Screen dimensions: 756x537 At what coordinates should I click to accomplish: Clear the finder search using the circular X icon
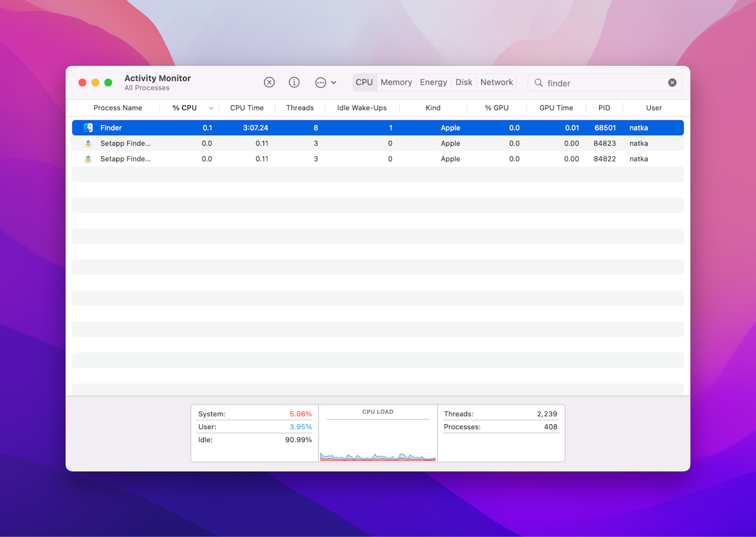pos(671,82)
